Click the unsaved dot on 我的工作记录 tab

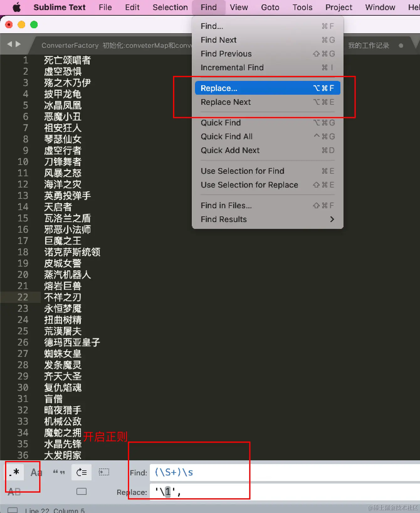pyautogui.click(x=401, y=45)
